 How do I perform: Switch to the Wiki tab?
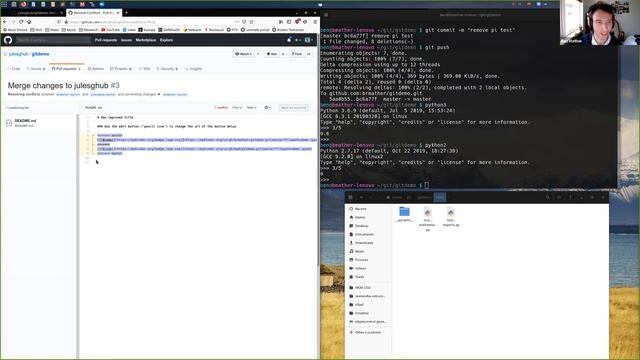[145, 69]
